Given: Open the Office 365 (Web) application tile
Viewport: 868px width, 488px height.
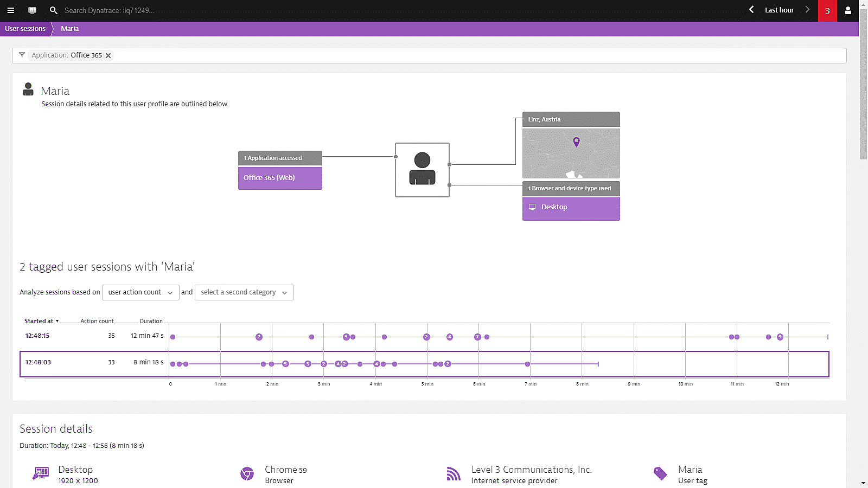Looking at the screenshot, I should tap(280, 178).
